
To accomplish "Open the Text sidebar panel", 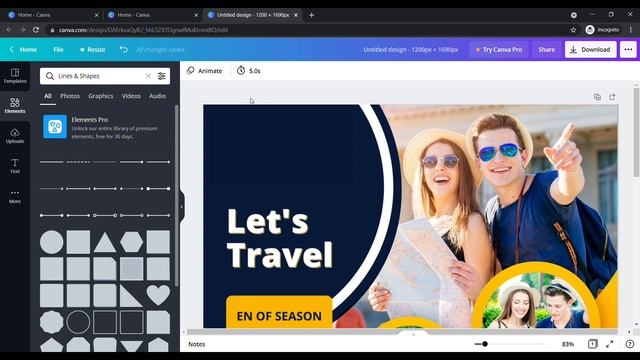I will (15, 166).
